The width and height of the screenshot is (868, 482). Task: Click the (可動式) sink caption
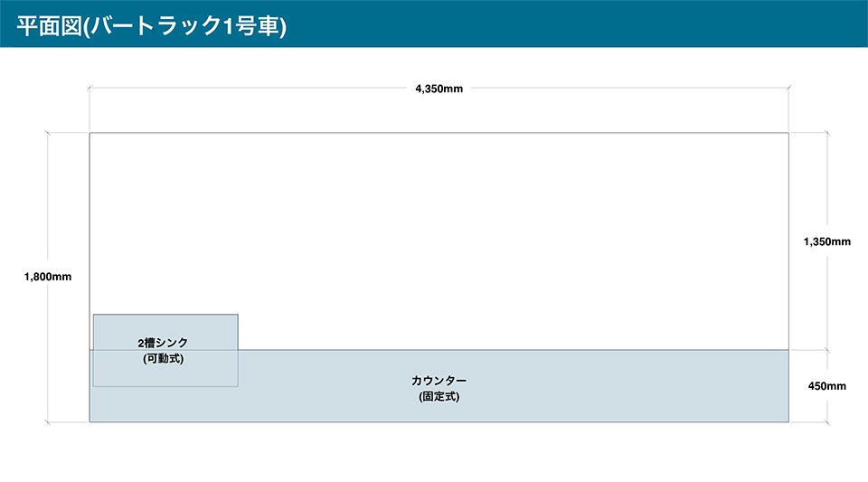(163, 359)
